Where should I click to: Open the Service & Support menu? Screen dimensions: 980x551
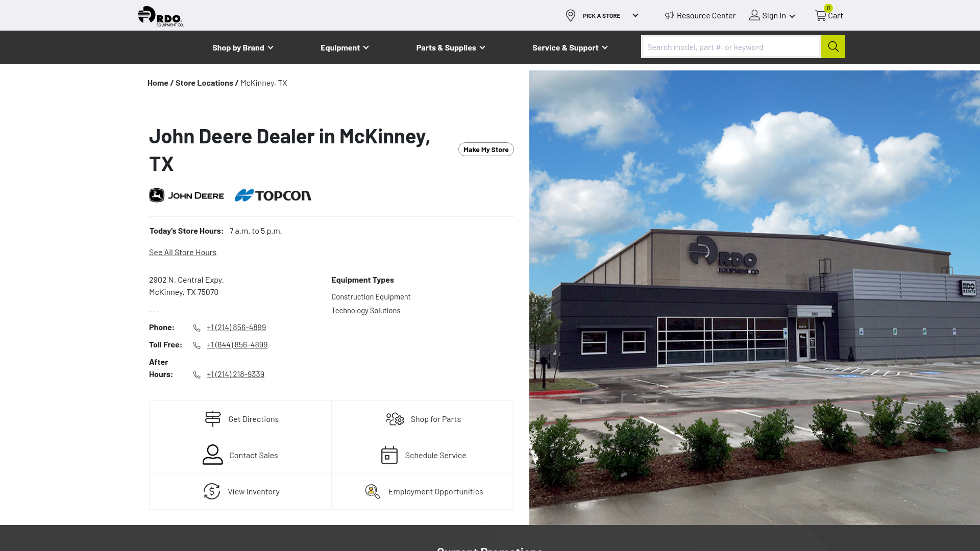(570, 47)
